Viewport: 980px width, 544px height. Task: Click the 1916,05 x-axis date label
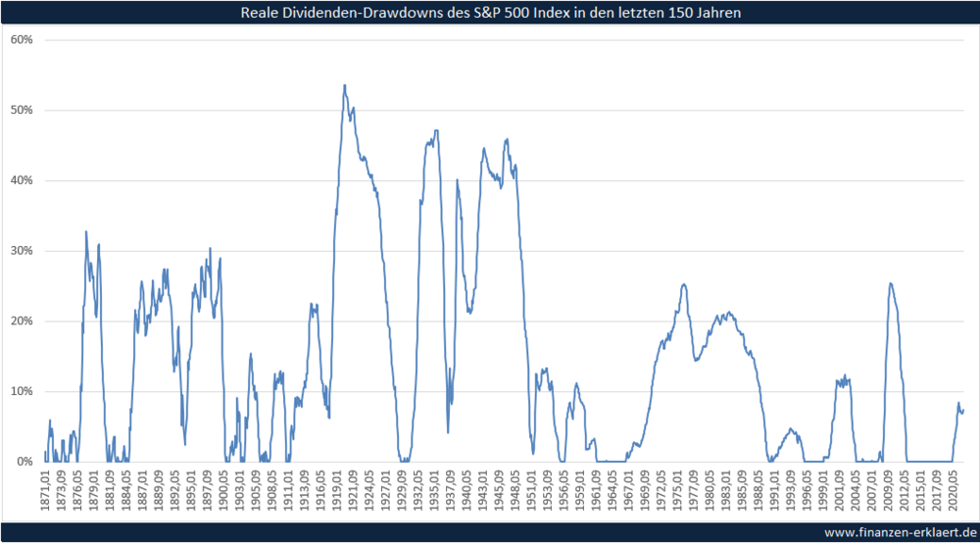pyautogui.click(x=320, y=490)
